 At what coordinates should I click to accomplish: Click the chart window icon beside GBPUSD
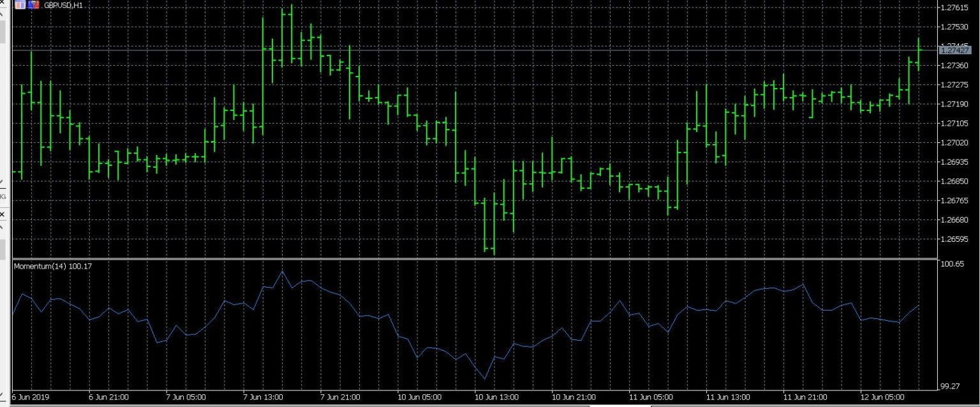20,5
